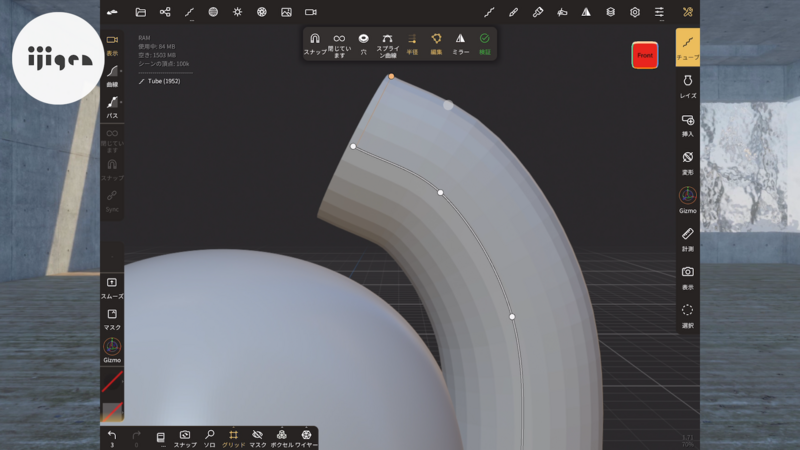This screenshot has height=450, width=800.
Task: Open the Camera settings menu
Action: [x=311, y=12]
